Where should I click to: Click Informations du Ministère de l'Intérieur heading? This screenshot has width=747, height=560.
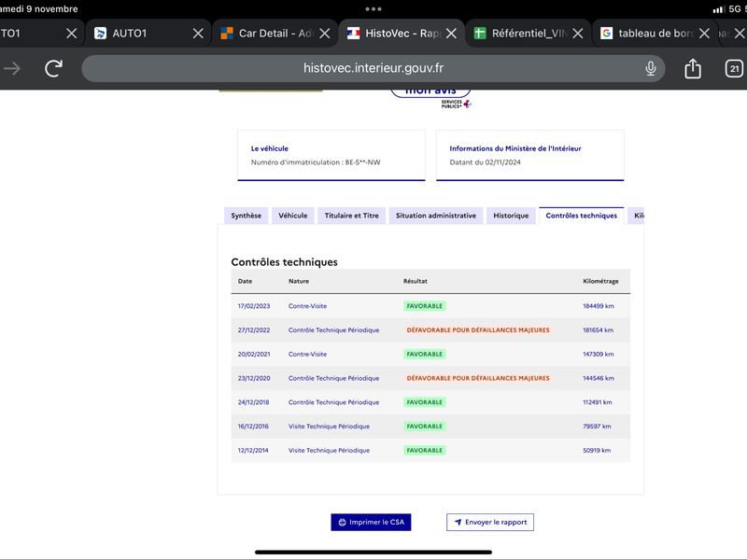click(515, 148)
